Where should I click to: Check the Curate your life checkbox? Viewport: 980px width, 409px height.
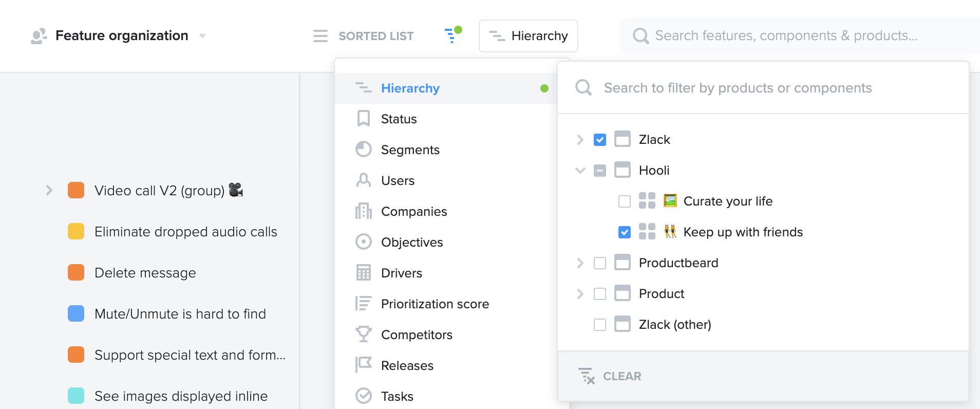[625, 201]
